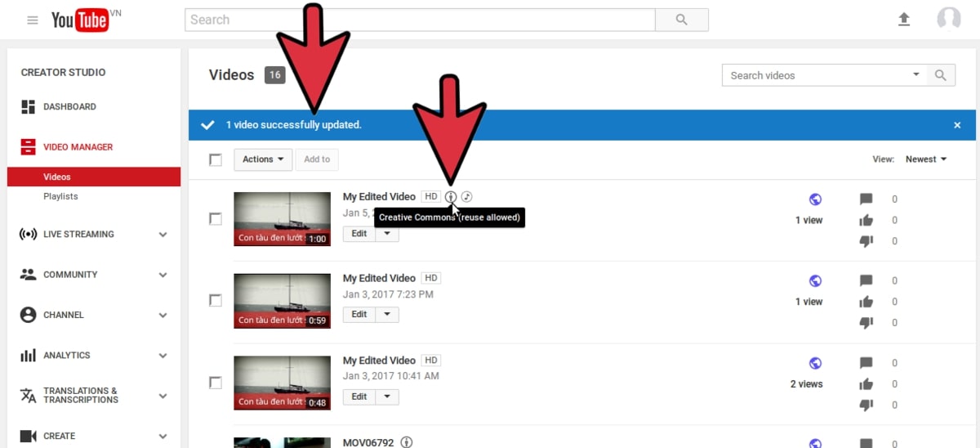Expand the Analytics section chevron
The height and width of the screenshot is (448, 980).
(163, 356)
